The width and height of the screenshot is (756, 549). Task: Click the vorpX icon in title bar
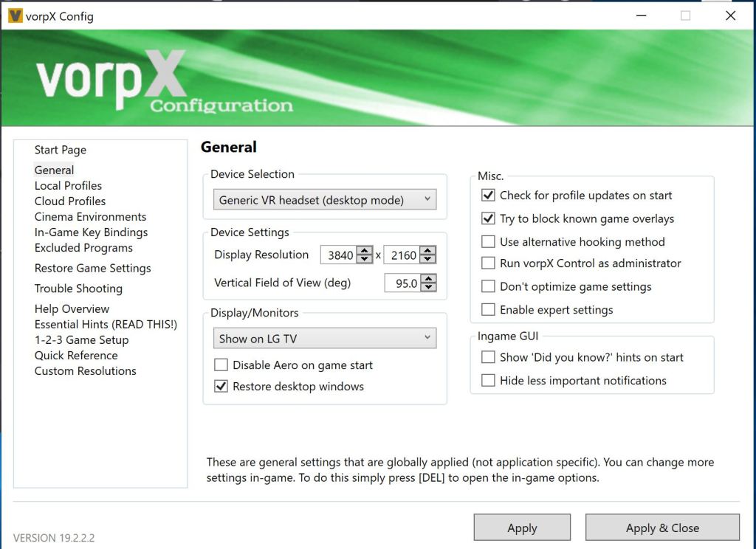point(14,15)
